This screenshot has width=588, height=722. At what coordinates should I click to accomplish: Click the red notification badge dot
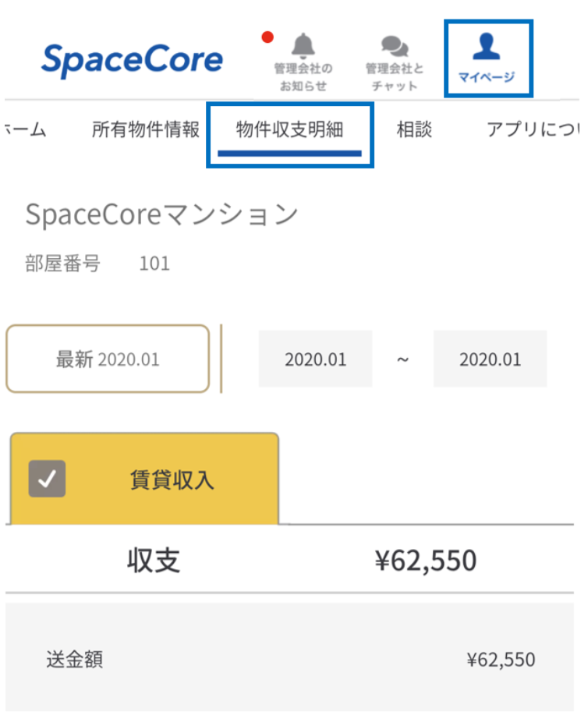pyautogui.click(x=267, y=37)
